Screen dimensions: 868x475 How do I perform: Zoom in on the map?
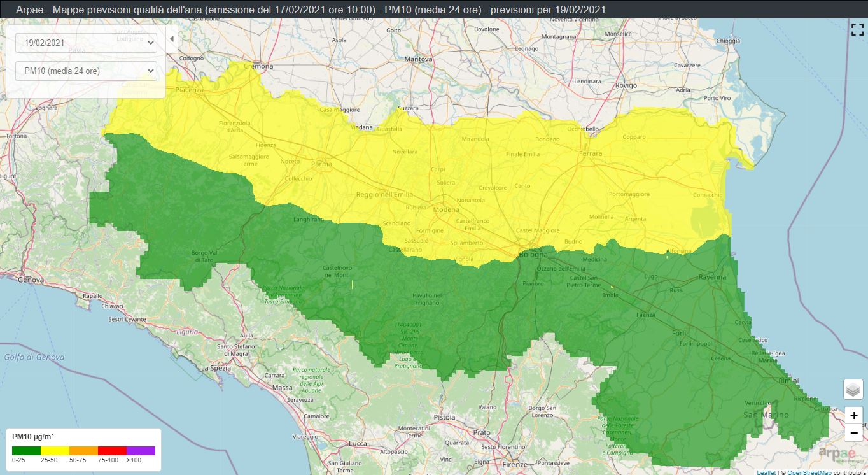pyautogui.click(x=853, y=415)
